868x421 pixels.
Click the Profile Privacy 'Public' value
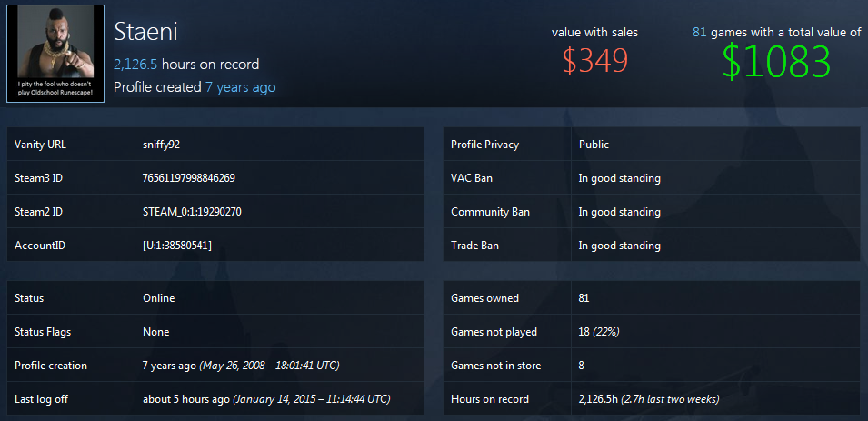594,145
